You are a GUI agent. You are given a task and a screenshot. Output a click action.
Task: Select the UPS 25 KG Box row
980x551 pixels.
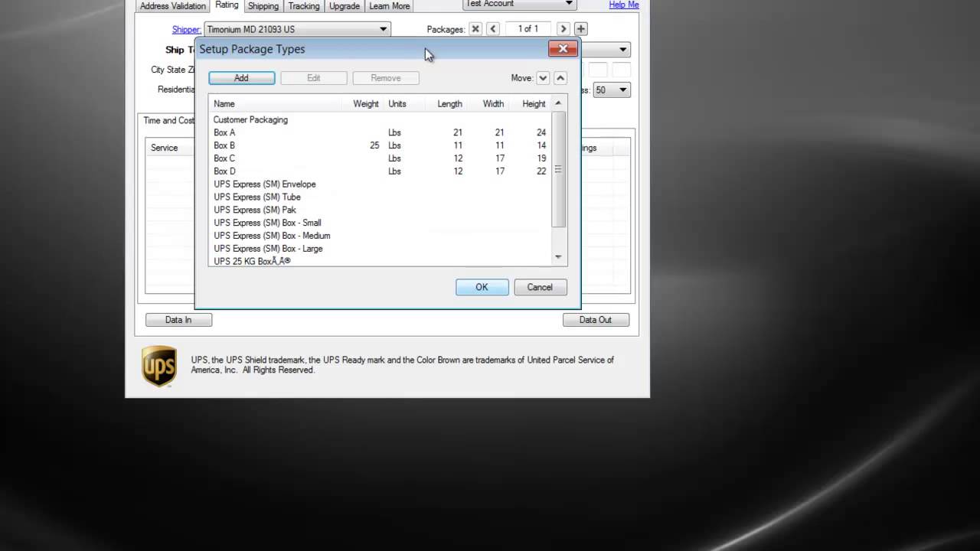(x=380, y=261)
